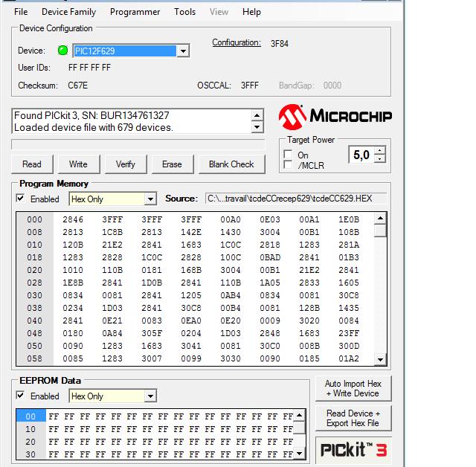This screenshot has height=467, width=476.
Task: Click EEPROM Data scroll down arrow
Action: click(x=299, y=454)
